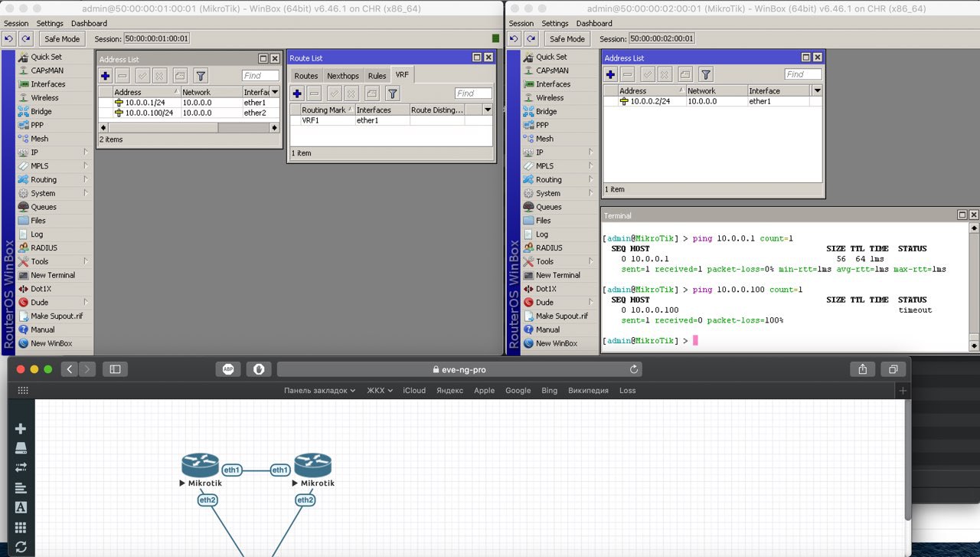The width and height of the screenshot is (980, 557).
Task: Switch to Rules tab in Route List
Action: click(377, 76)
